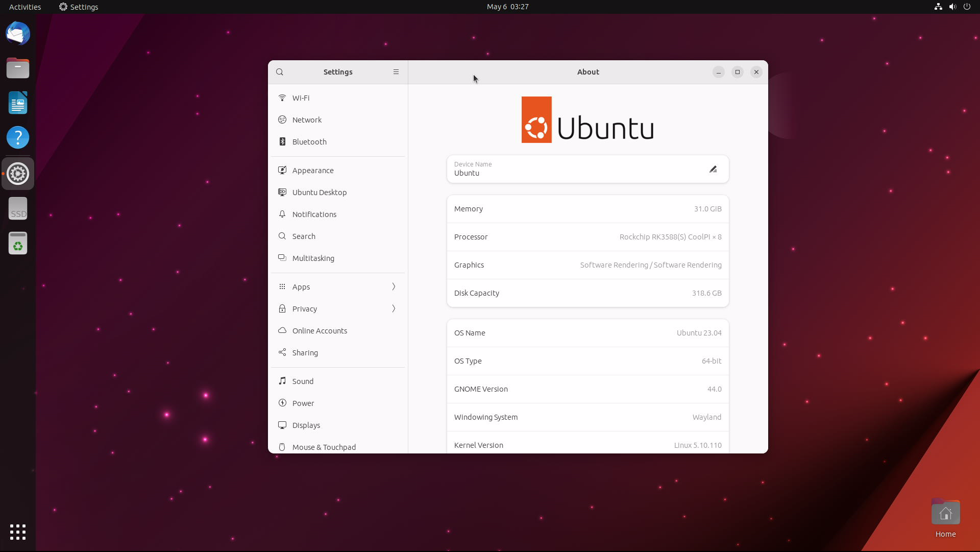Click the Device Name field showing Ubuntu

coord(588,169)
